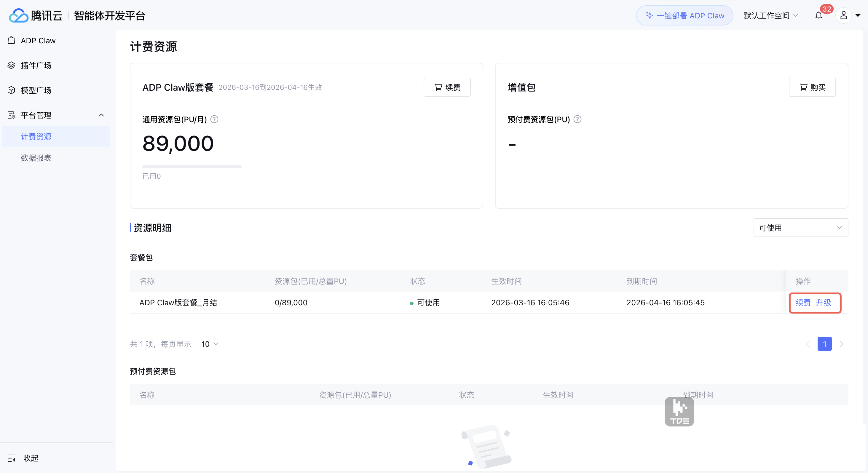
Task: Click the 通用资源包 usage progress bar
Action: coord(192,167)
